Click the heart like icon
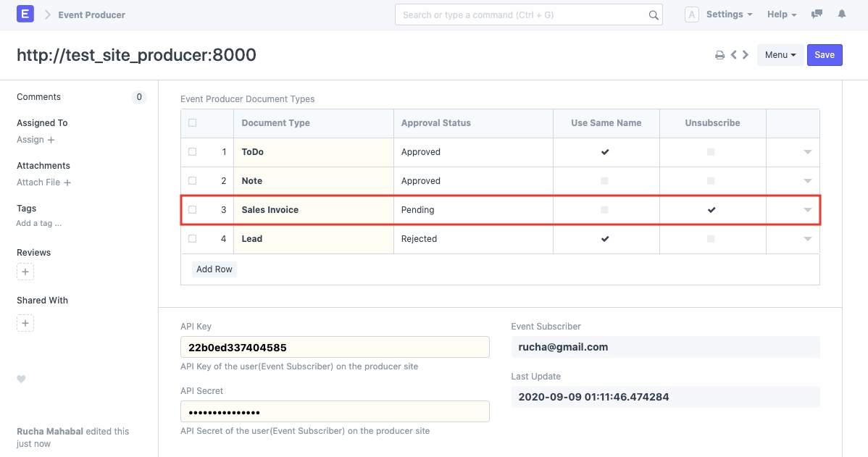The image size is (868, 457). [x=21, y=379]
